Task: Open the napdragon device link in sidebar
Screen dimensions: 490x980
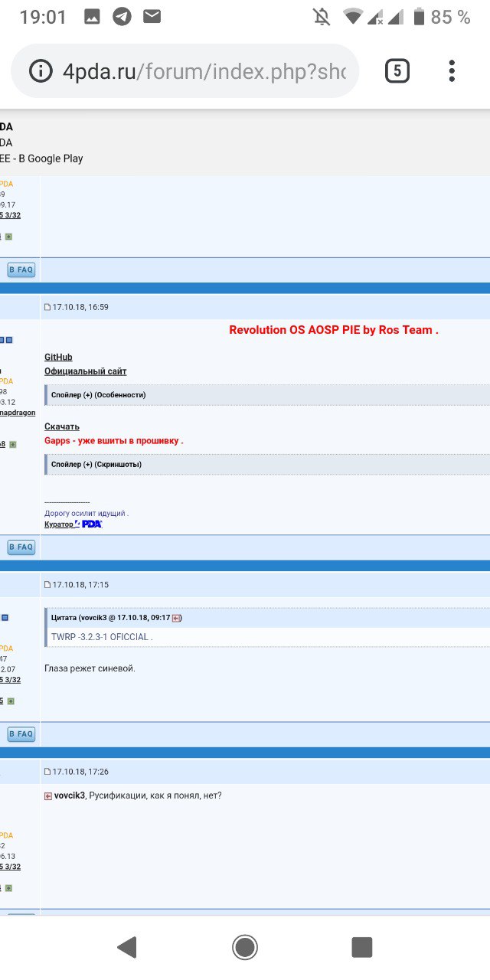Action: [18, 413]
